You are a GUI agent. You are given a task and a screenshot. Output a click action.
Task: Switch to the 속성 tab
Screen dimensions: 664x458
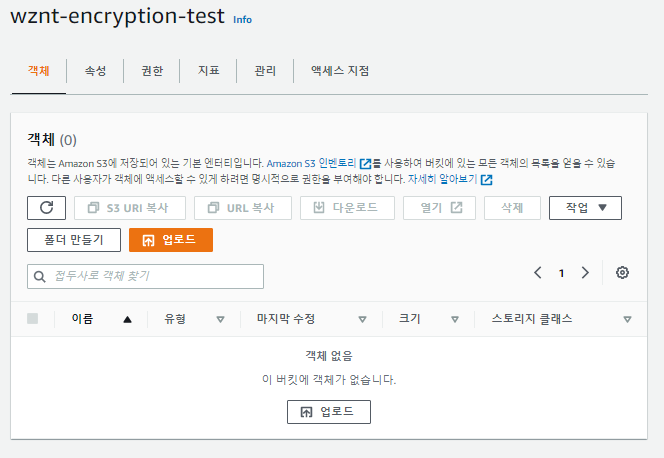click(x=95, y=71)
